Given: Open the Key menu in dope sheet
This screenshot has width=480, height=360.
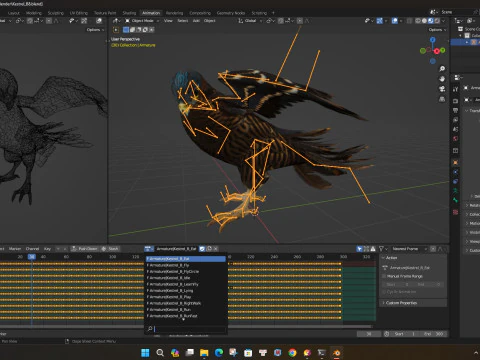Looking at the screenshot, I should pos(47,249).
